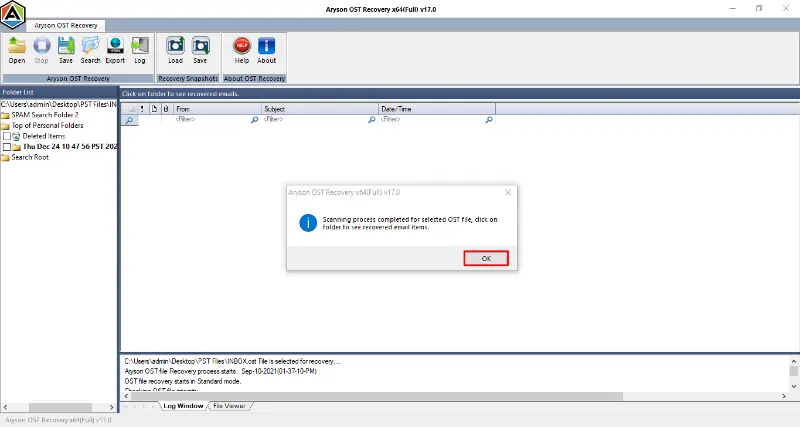Click the attachment column header icon
800x427 pixels.
[x=166, y=109]
